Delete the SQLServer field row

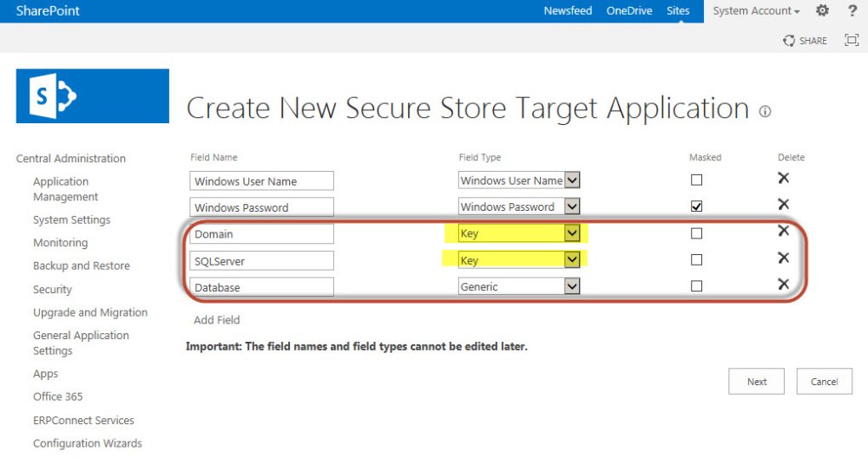[x=783, y=258]
